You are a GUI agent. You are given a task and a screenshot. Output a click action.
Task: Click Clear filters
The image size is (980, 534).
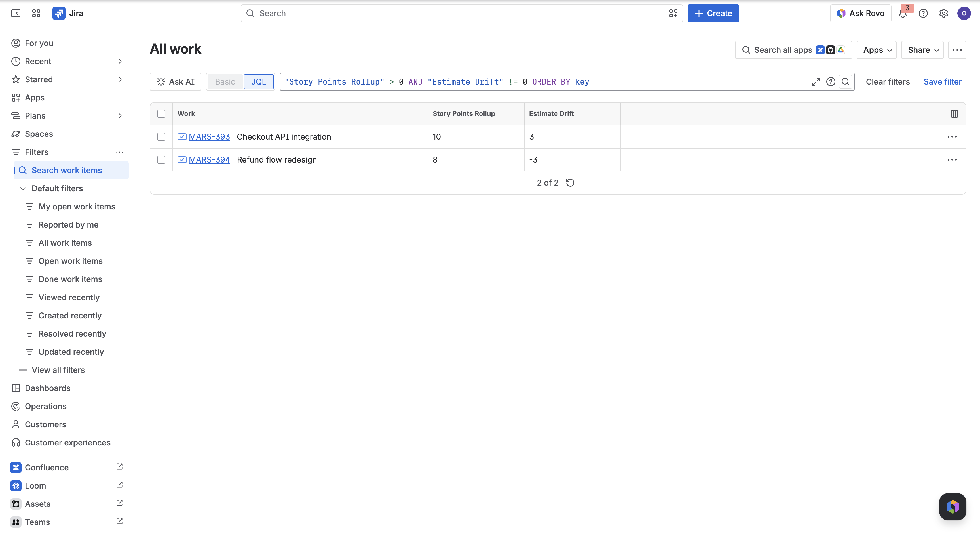888,82
